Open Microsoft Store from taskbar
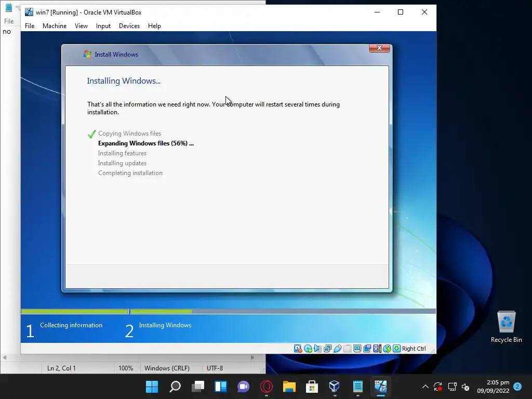Image resolution: width=532 pixels, height=399 pixels. pos(312,387)
